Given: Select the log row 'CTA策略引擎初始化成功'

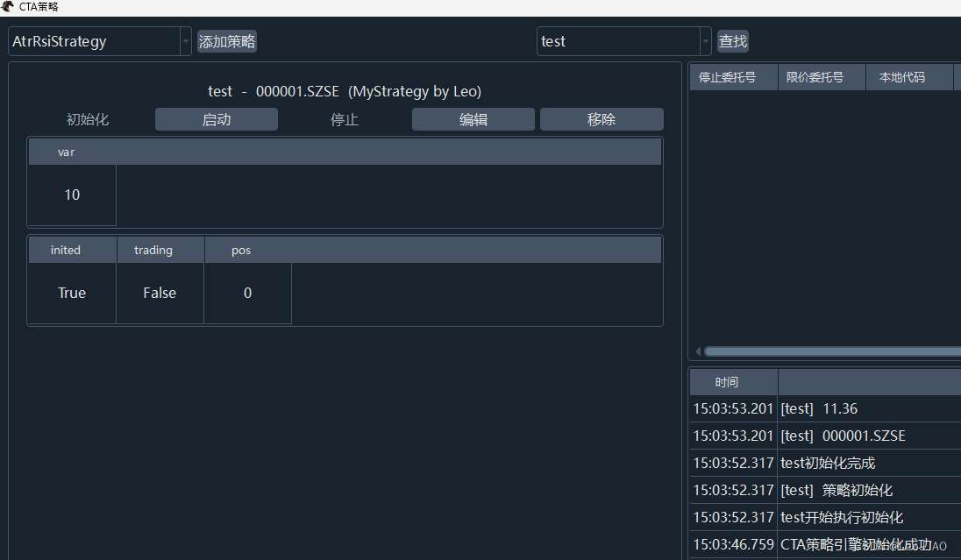Looking at the screenshot, I should click(x=826, y=544).
